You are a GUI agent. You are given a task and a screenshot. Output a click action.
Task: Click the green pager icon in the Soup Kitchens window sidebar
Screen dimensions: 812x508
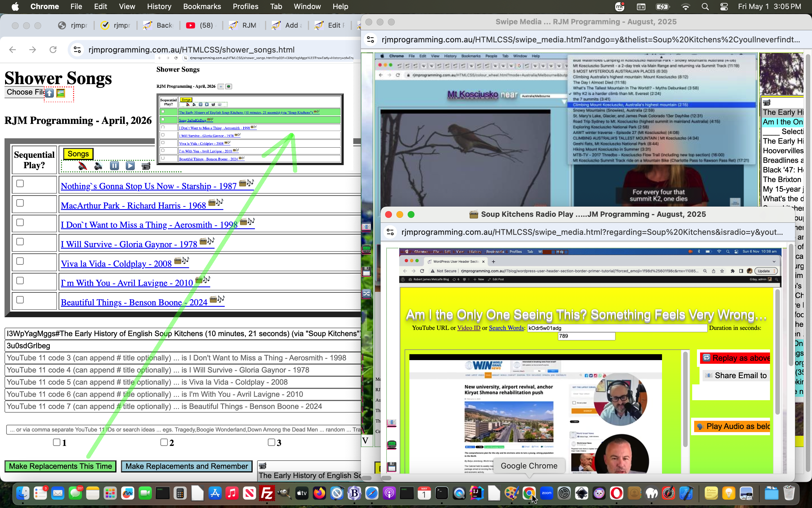click(x=392, y=444)
